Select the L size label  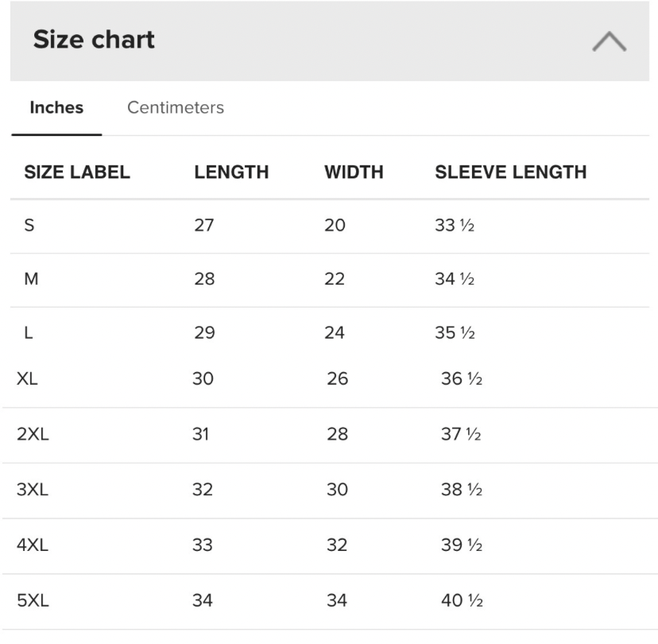(29, 333)
